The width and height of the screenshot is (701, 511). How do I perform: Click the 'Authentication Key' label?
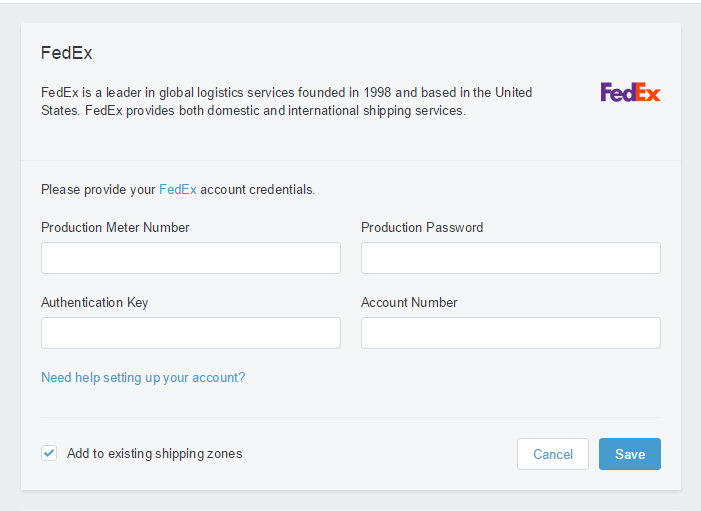[x=95, y=302]
